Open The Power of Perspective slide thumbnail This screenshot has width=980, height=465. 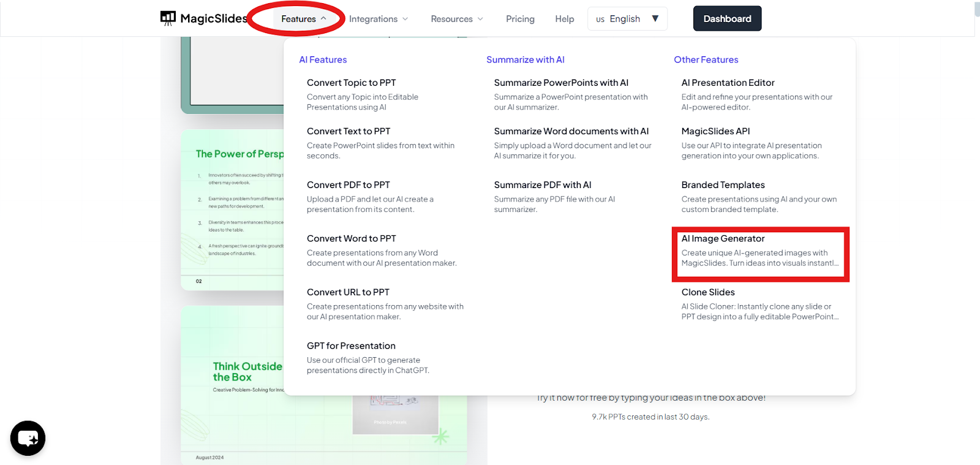(232, 209)
